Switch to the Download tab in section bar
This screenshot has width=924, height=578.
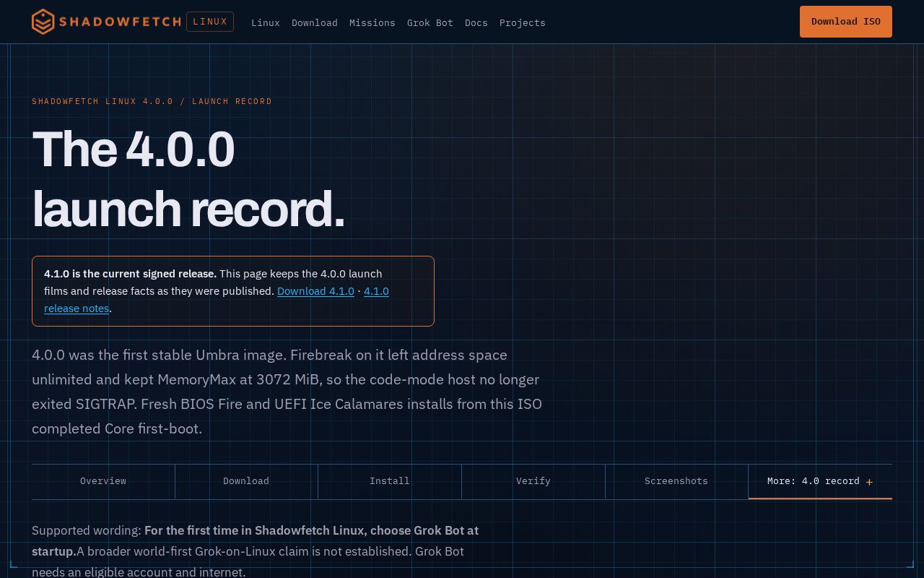pos(246,481)
